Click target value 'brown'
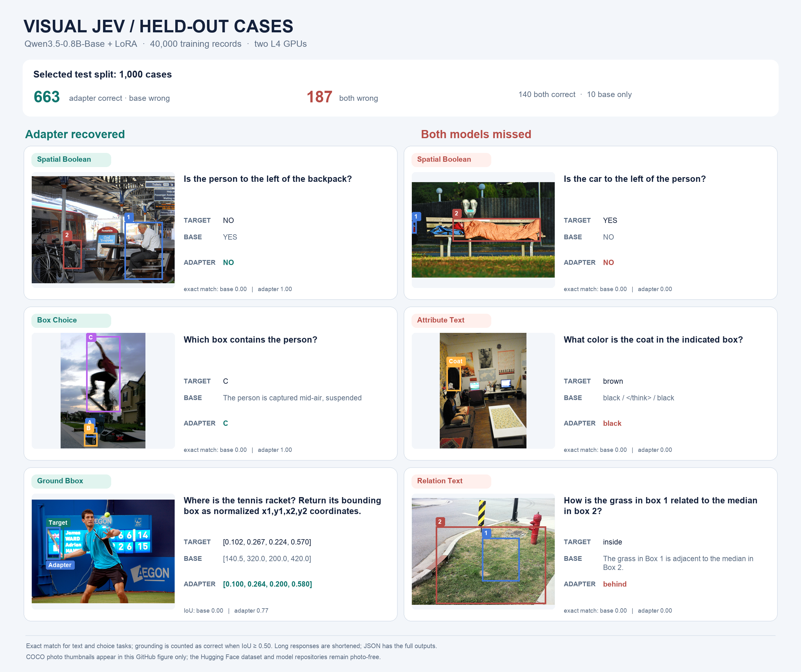This screenshot has width=801, height=672. (x=613, y=382)
